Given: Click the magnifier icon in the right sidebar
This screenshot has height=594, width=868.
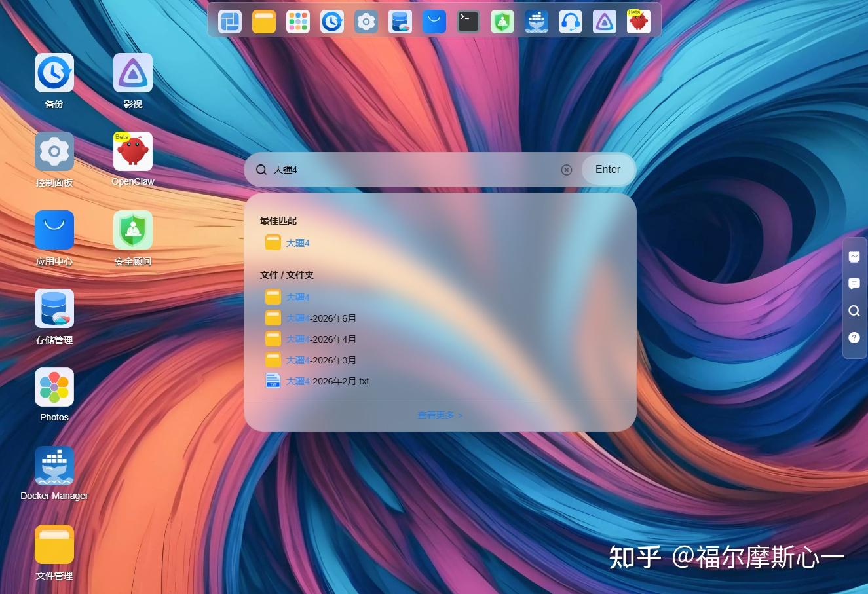Looking at the screenshot, I should tap(854, 311).
